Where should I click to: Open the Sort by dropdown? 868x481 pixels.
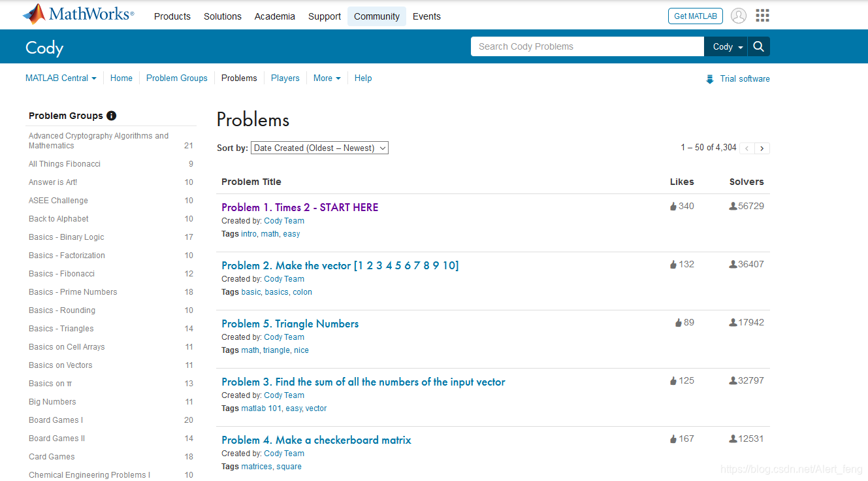(319, 148)
